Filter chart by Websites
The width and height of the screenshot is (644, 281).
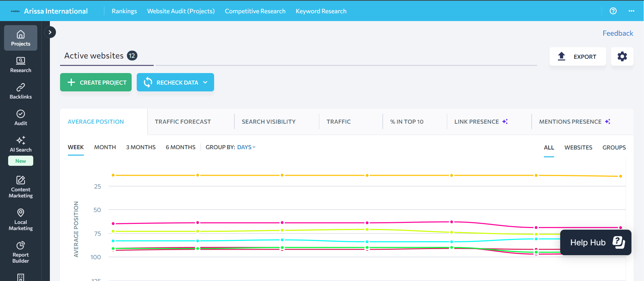[x=578, y=147]
